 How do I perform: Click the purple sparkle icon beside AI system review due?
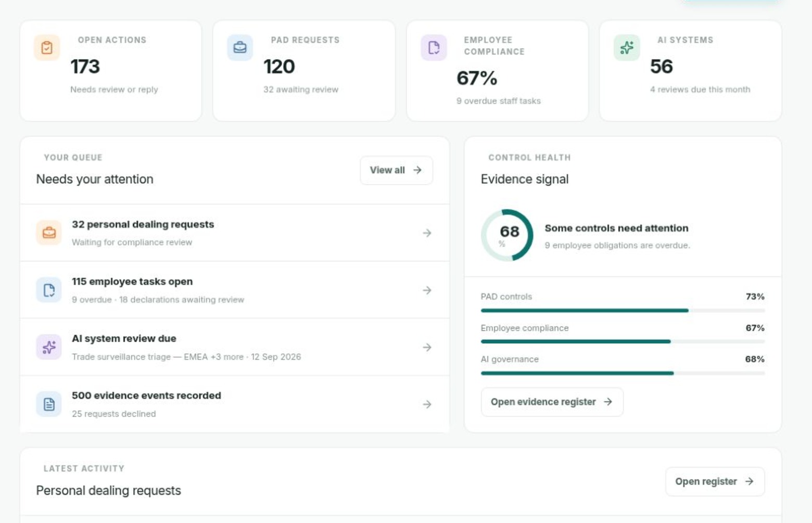pos(49,347)
